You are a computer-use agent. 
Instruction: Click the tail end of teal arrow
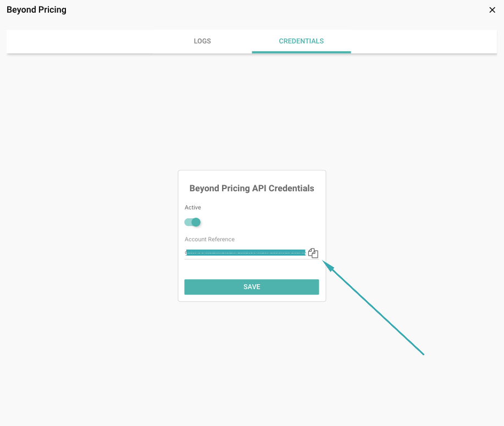(x=422, y=353)
